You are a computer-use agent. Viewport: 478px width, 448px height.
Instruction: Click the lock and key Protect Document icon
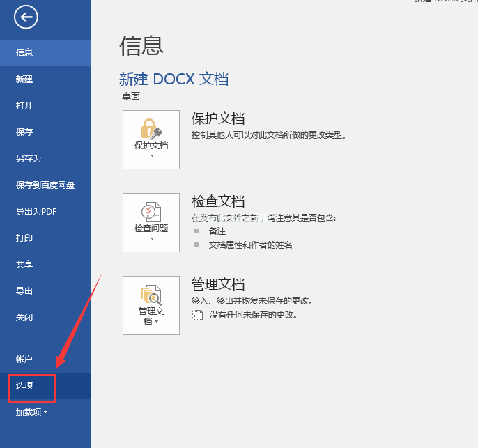151,129
